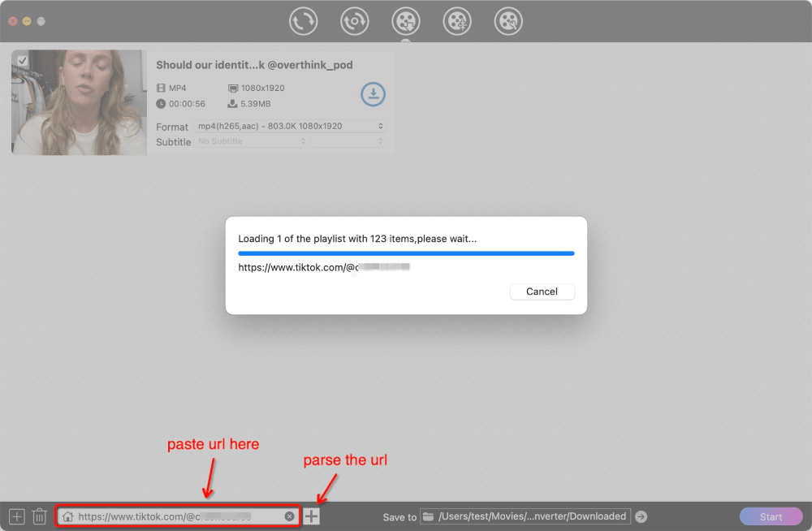Cancel the playlist loading dialog

[x=542, y=291]
